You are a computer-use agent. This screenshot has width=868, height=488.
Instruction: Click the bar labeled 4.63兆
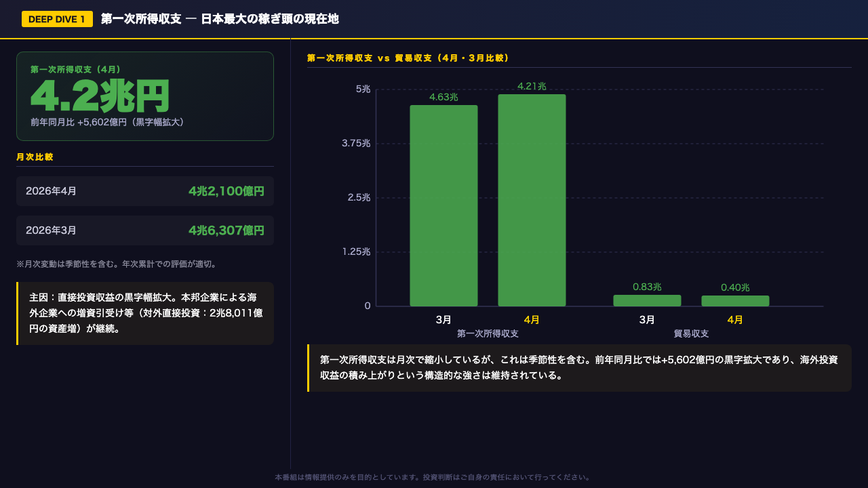click(443, 205)
